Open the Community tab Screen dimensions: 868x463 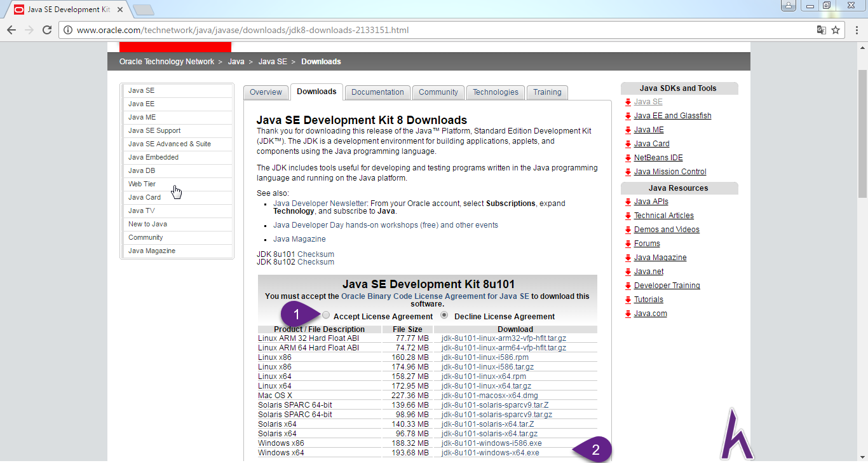click(x=438, y=92)
